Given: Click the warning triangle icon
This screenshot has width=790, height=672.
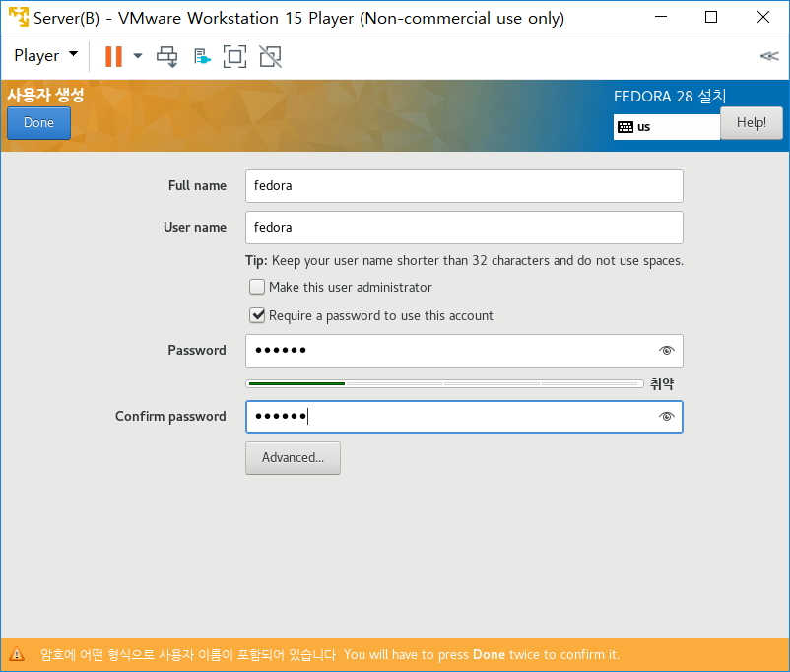Looking at the screenshot, I should 17,654.
